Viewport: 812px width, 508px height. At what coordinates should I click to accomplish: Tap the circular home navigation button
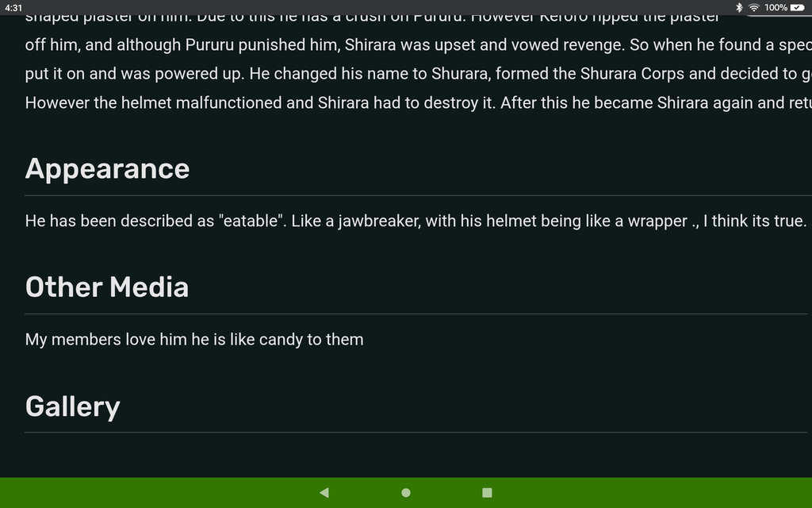point(406,492)
